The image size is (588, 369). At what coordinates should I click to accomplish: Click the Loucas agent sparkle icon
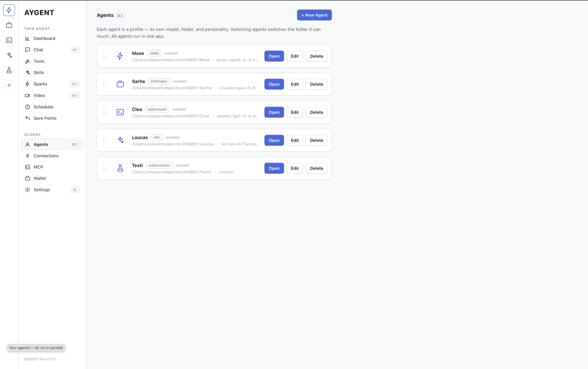[120, 140]
